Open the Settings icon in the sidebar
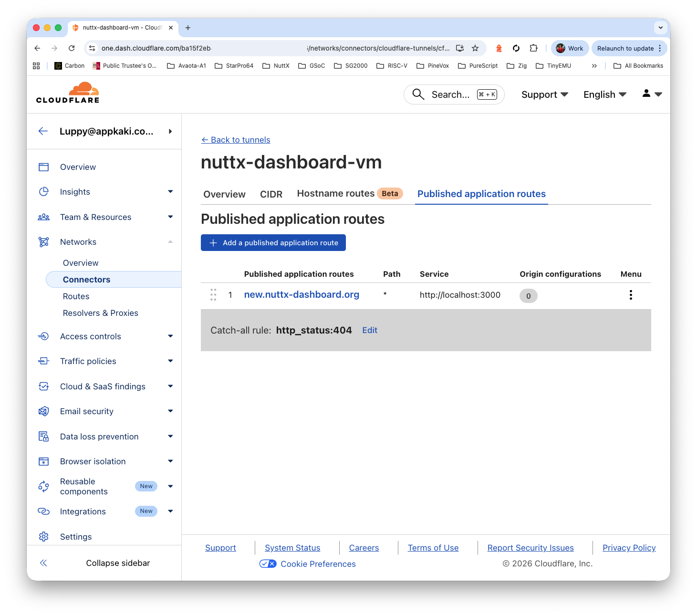697x616 pixels. point(43,536)
